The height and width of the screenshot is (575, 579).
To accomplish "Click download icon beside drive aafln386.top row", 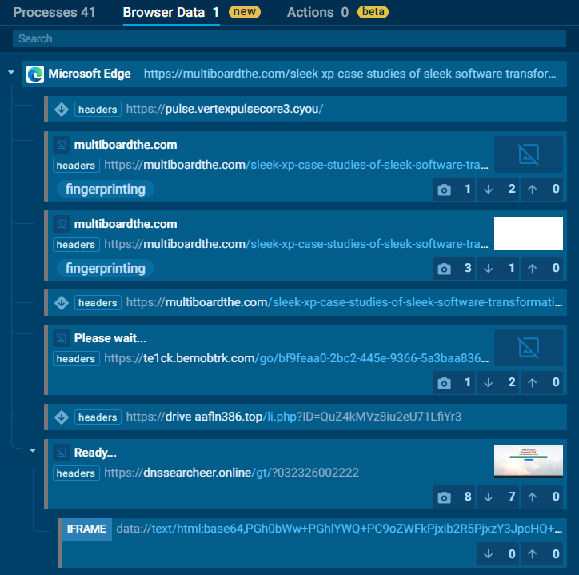I will click(62, 417).
